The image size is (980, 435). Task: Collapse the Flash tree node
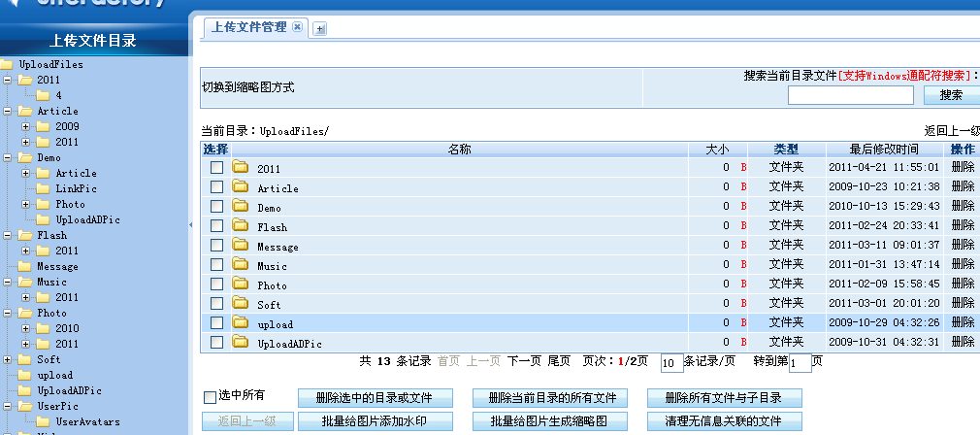(x=8, y=235)
